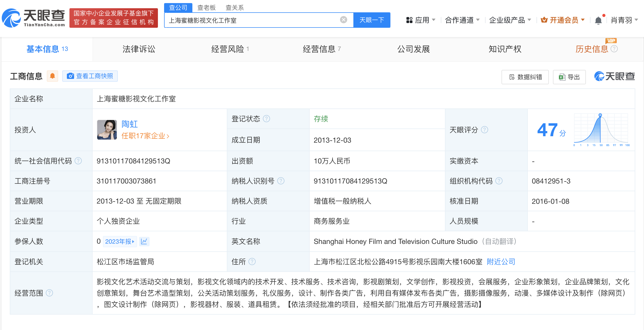
Task: Click the organization code 08412951-3
Action: pyautogui.click(x=551, y=181)
